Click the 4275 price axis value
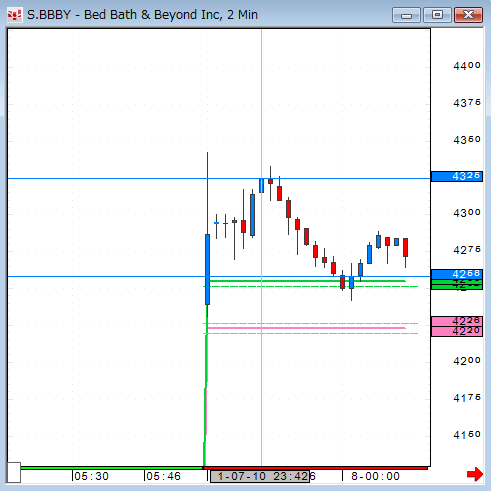The width and height of the screenshot is (491, 491). click(x=467, y=250)
